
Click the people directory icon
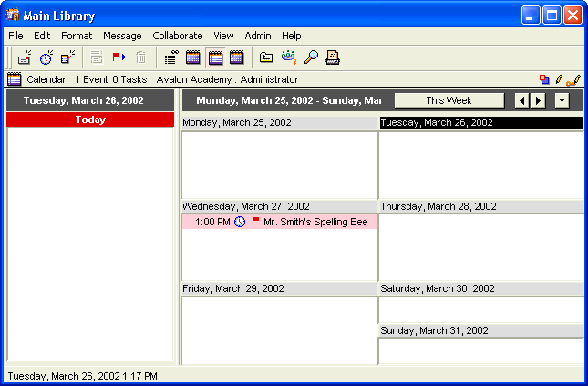[x=289, y=57]
